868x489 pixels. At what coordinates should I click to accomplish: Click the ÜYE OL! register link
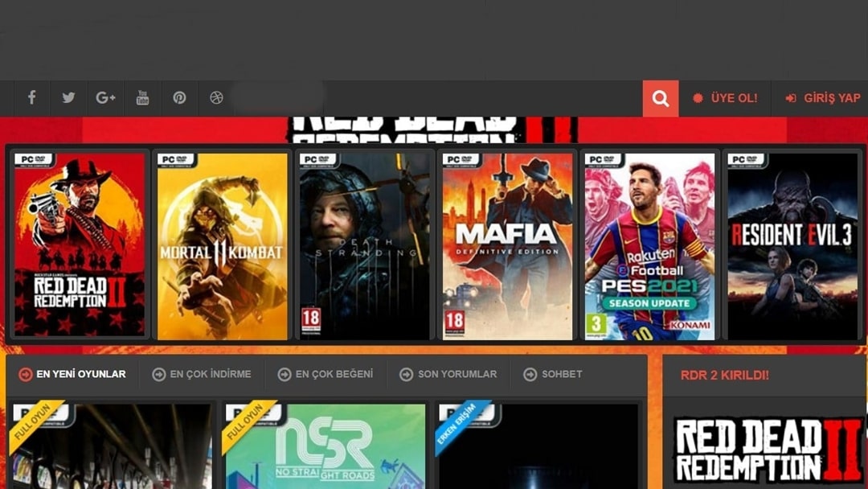(725, 98)
